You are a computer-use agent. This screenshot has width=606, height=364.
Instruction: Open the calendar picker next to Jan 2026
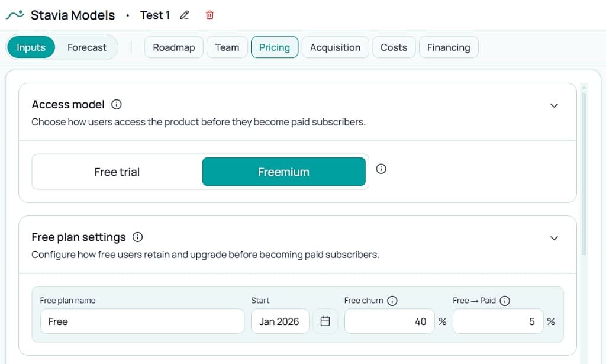325,321
